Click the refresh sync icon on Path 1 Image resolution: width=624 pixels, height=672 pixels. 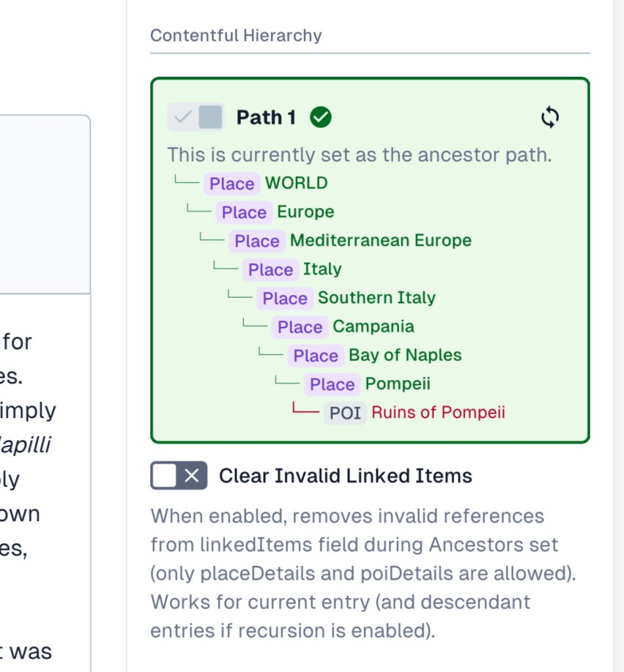click(550, 117)
